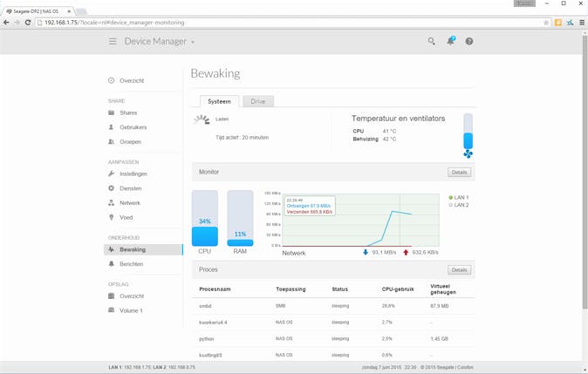Click the storage Overzicht drive icon
Viewport: 588px width, 374px height.
pyautogui.click(x=112, y=296)
